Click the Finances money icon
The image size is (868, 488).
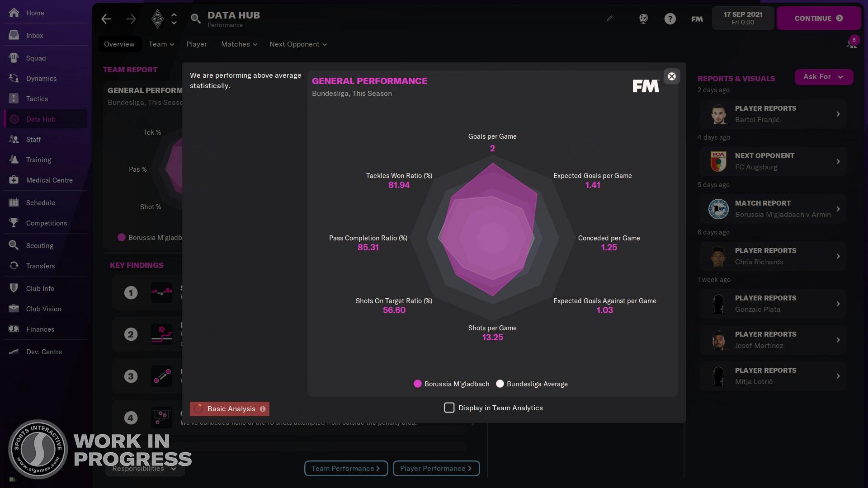(14, 329)
